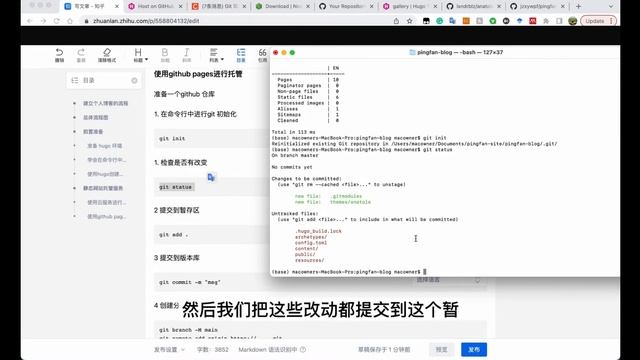Click the Google Translate extension icon
The width and height of the screenshot is (640, 360).
(452, 21)
